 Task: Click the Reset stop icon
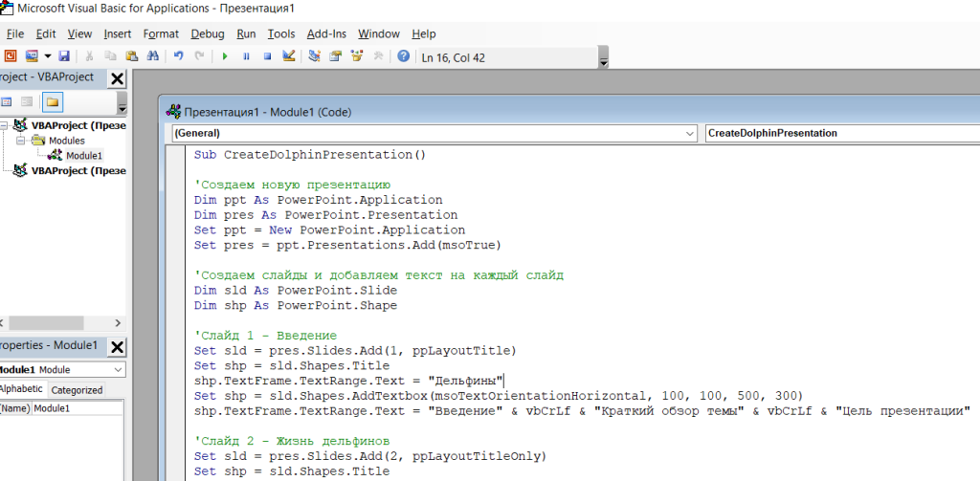[x=268, y=56]
